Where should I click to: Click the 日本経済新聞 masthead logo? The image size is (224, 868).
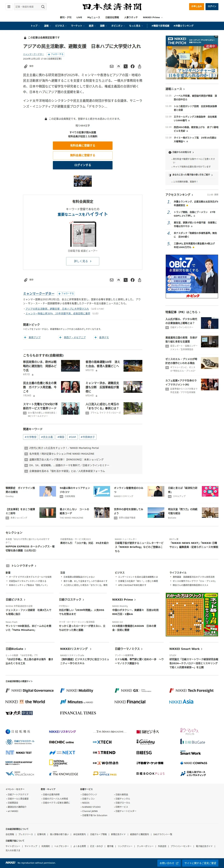point(112,7)
